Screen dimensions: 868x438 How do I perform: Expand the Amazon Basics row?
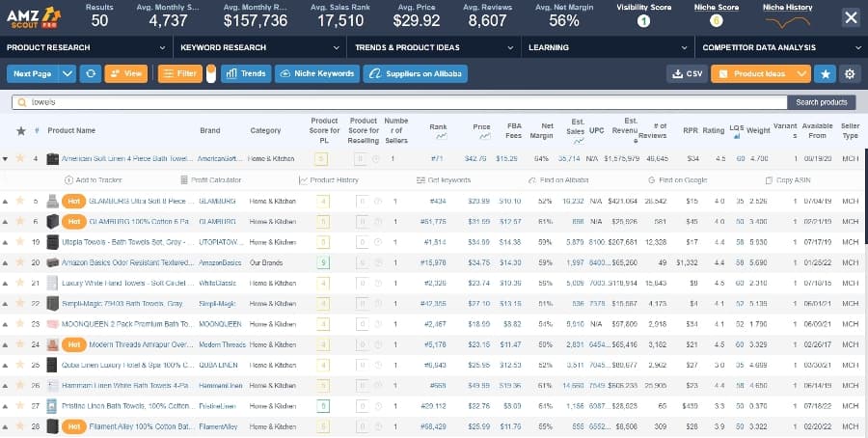pos(5,262)
